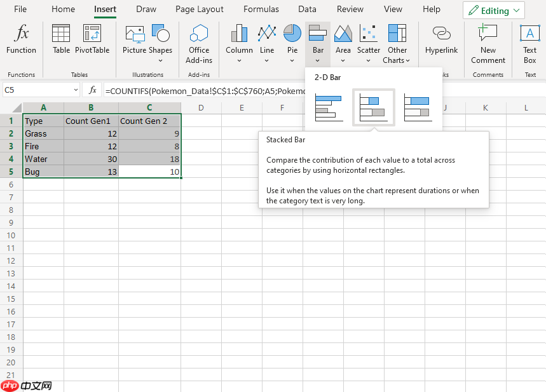Image resolution: width=546 pixels, height=392 pixels.
Task: Select row 5 header
Action: click(11, 172)
